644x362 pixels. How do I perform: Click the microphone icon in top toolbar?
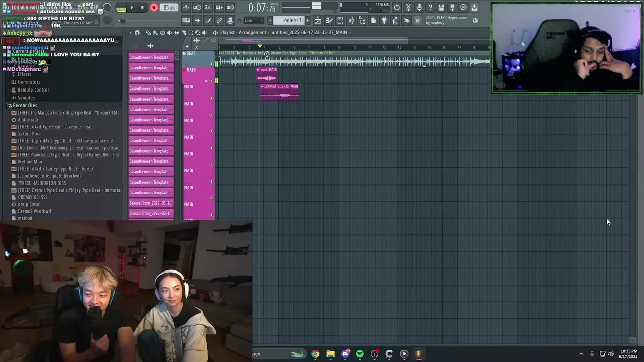[x=419, y=8]
